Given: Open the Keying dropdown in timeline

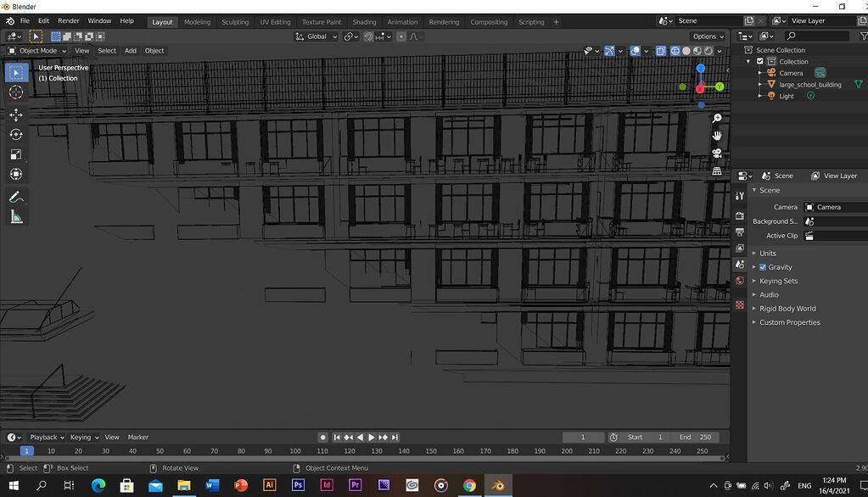Looking at the screenshot, I should click(84, 438).
